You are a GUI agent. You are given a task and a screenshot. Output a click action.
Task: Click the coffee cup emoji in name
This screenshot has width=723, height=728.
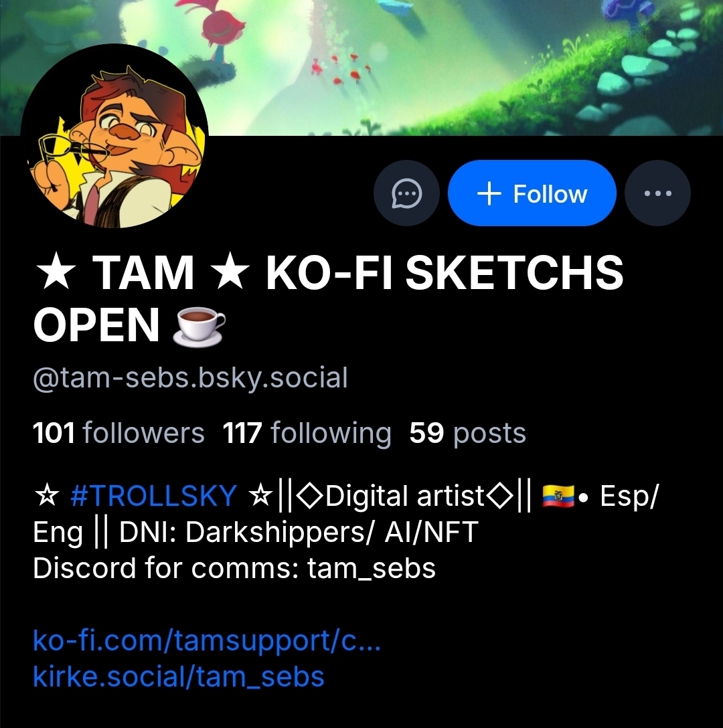click(x=199, y=326)
